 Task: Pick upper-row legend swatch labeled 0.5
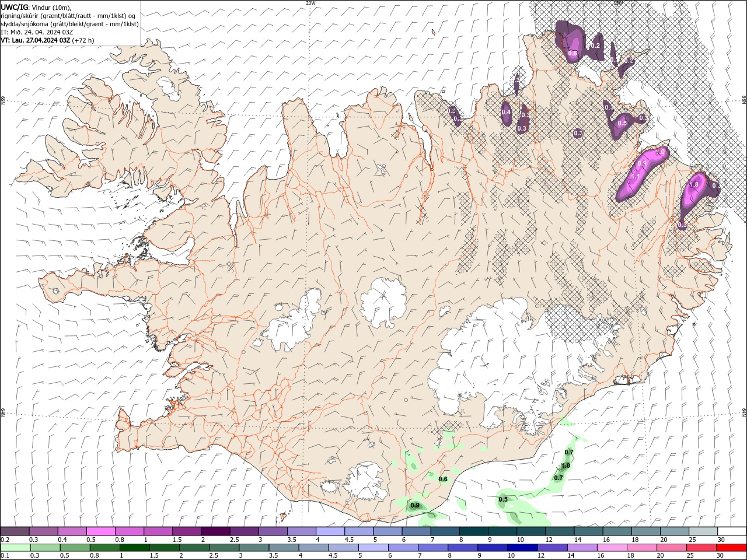(x=100, y=531)
